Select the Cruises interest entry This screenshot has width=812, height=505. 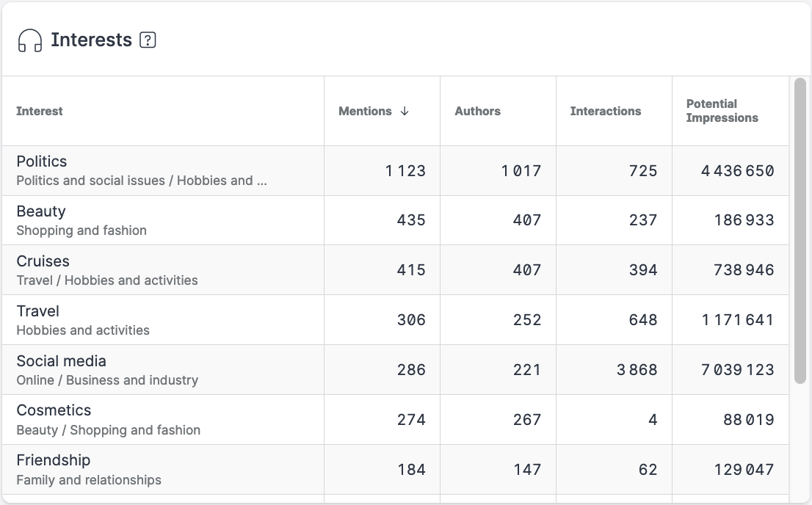pos(43,261)
